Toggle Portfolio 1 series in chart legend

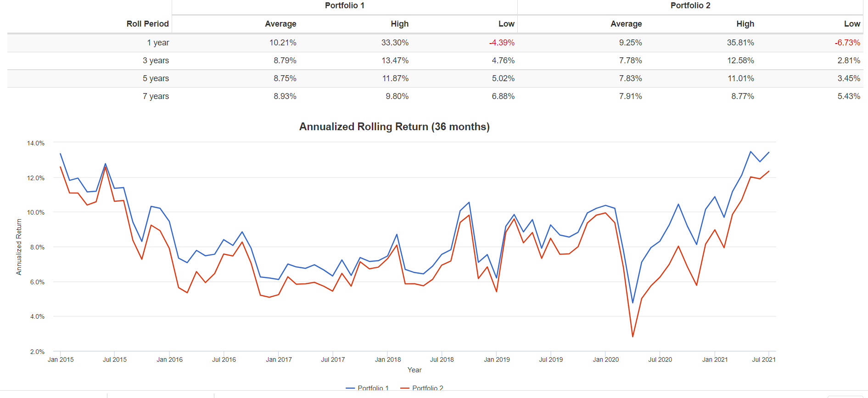tap(373, 388)
